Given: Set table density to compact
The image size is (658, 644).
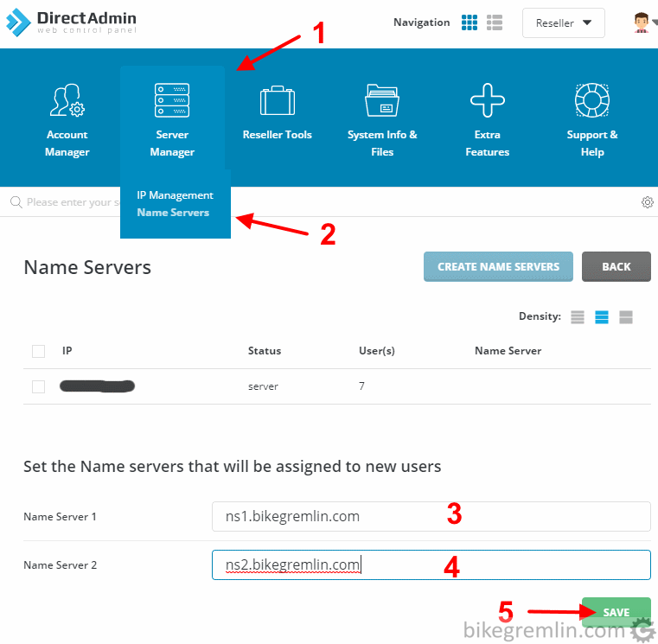Looking at the screenshot, I should pyautogui.click(x=578, y=317).
